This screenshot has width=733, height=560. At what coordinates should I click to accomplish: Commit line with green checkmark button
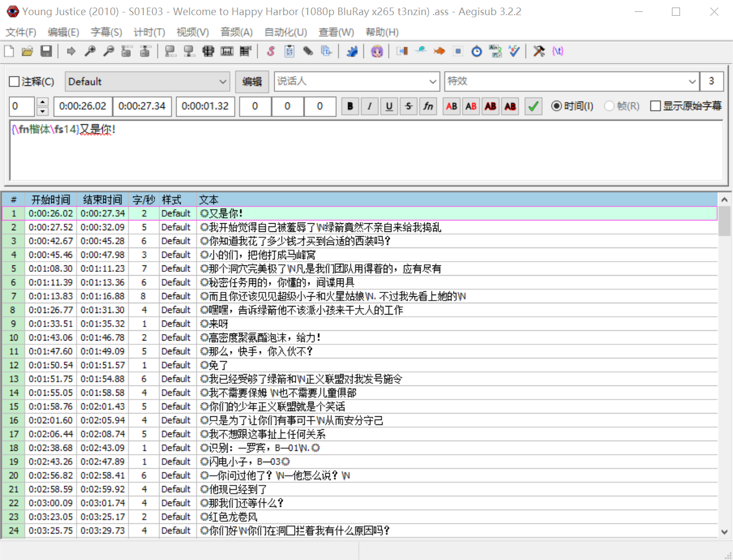click(533, 106)
